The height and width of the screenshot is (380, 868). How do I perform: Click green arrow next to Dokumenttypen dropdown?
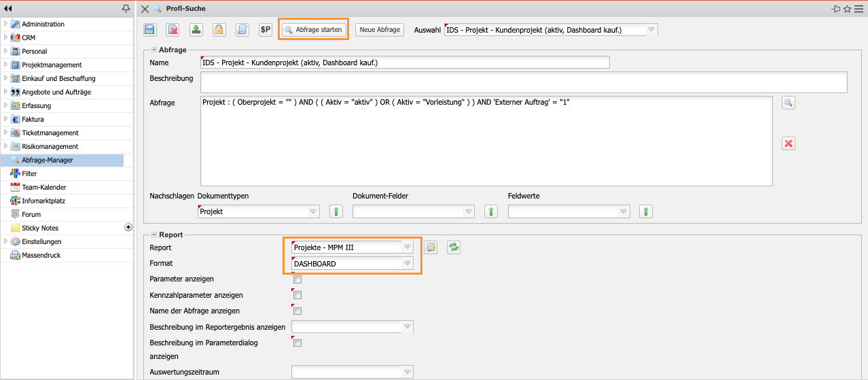pyautogui.click(x=336, y=211)
